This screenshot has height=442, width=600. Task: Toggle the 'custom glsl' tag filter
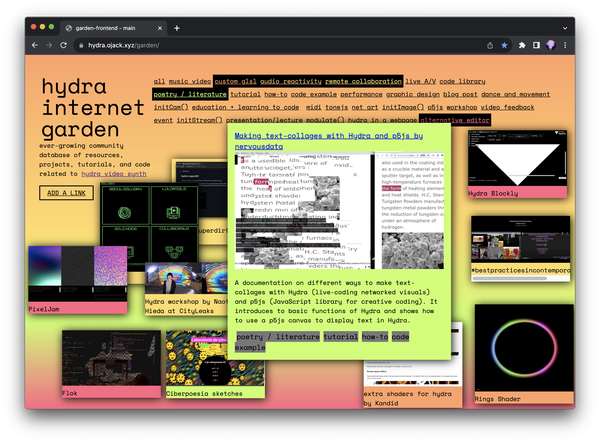pyautogui.click(x=235, y=80)
